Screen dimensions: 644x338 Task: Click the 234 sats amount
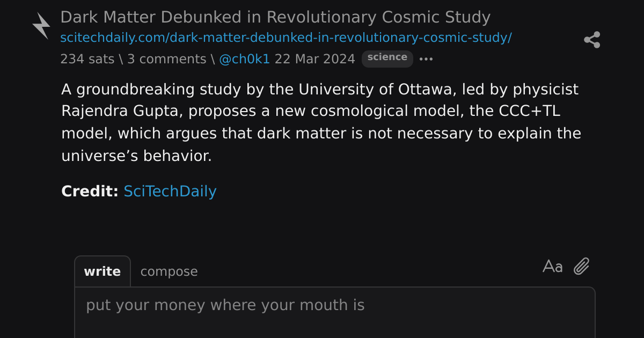(87, 59)
